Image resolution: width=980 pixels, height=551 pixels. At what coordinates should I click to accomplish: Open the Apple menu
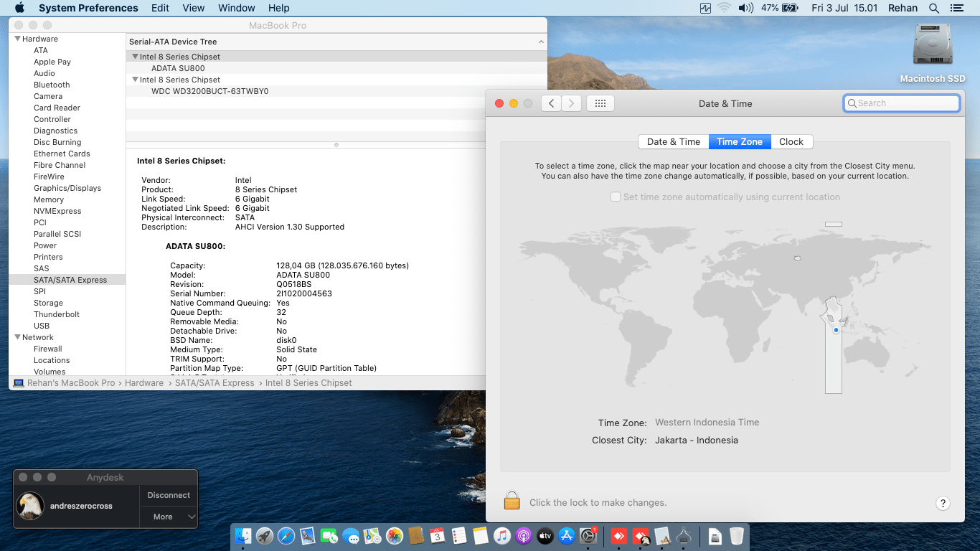click(19, 8)
